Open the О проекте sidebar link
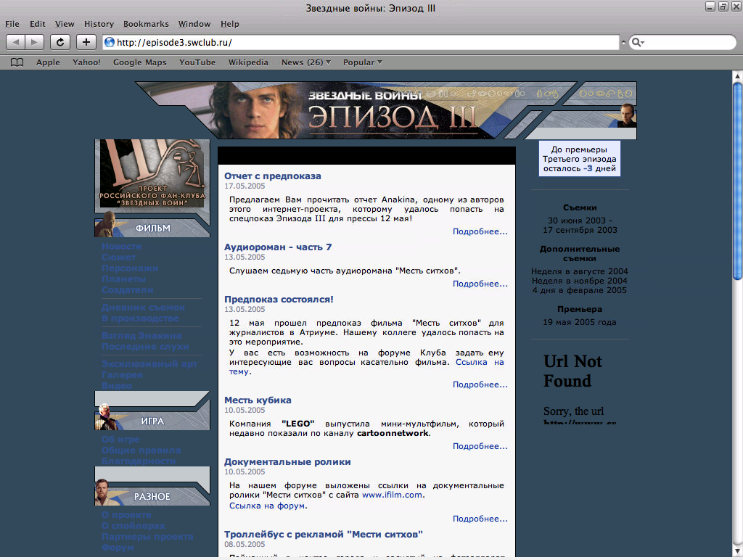 tap(126, 514)
